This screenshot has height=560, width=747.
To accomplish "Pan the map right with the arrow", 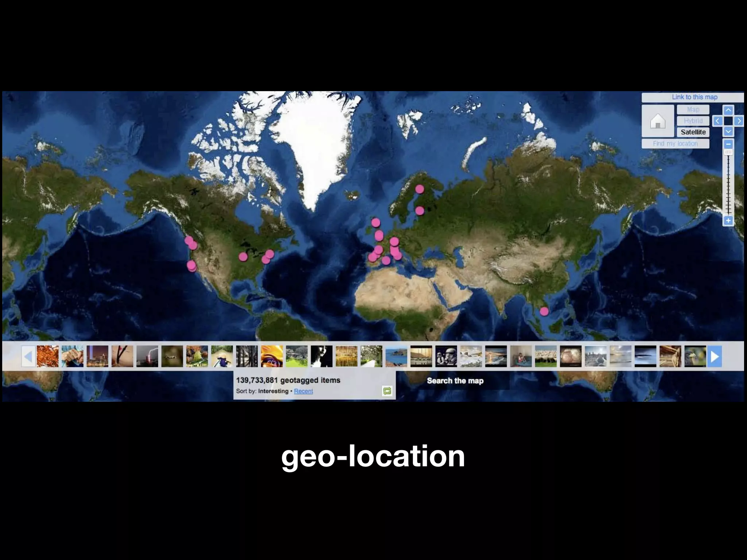I will [739, 121].
